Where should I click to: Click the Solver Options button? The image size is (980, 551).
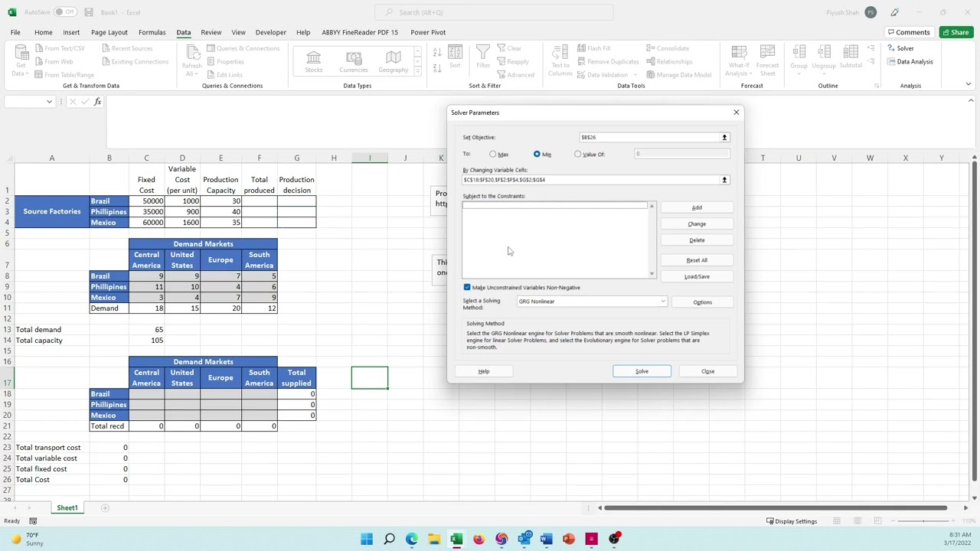coord(702,302)
